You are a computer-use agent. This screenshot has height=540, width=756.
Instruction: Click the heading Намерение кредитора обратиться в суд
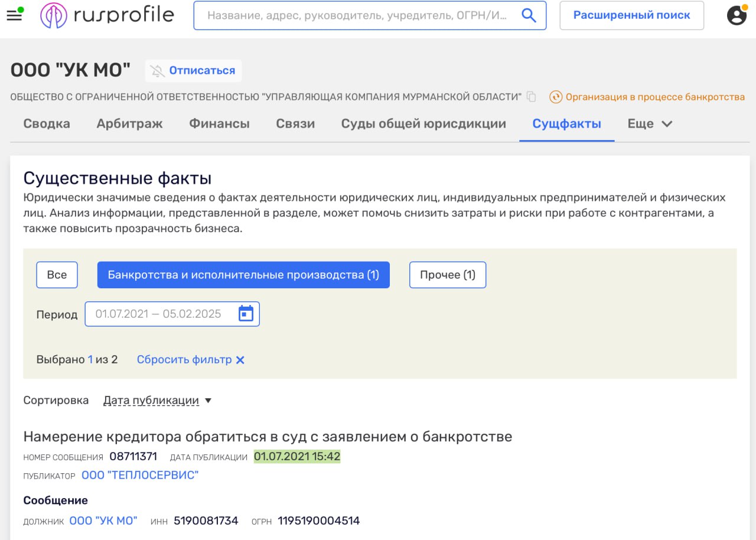pyautogui.click(x=268, y=437)
